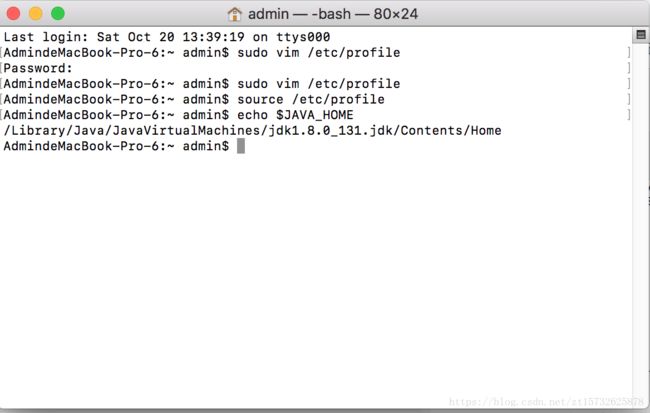Click the JAVA_HOME output path line
This screenshot has width=650, height=413.
coord(252,131)
